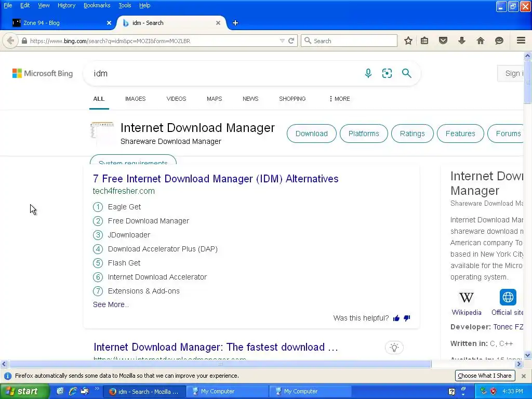
Task: Open the File menu
Action: tap(8, 5)
